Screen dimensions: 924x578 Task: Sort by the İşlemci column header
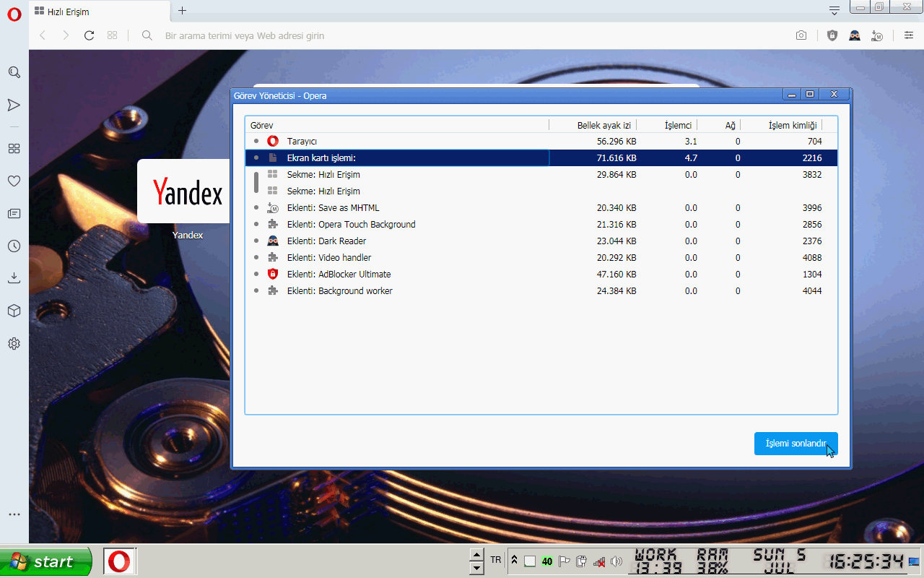point(668,126)
